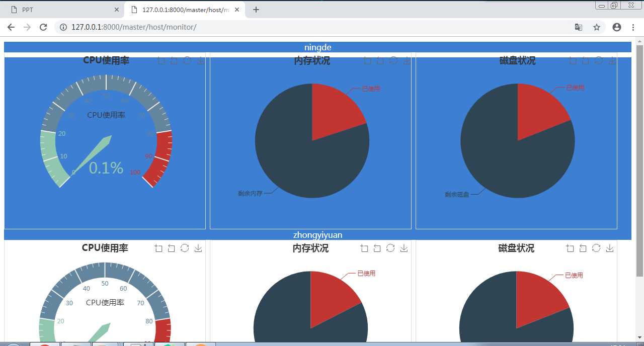Click area zoom icon in zhongyiyuan CPU使用率 chart
The height and width of the screenshot is (346, 644).
tap(158, 248)
